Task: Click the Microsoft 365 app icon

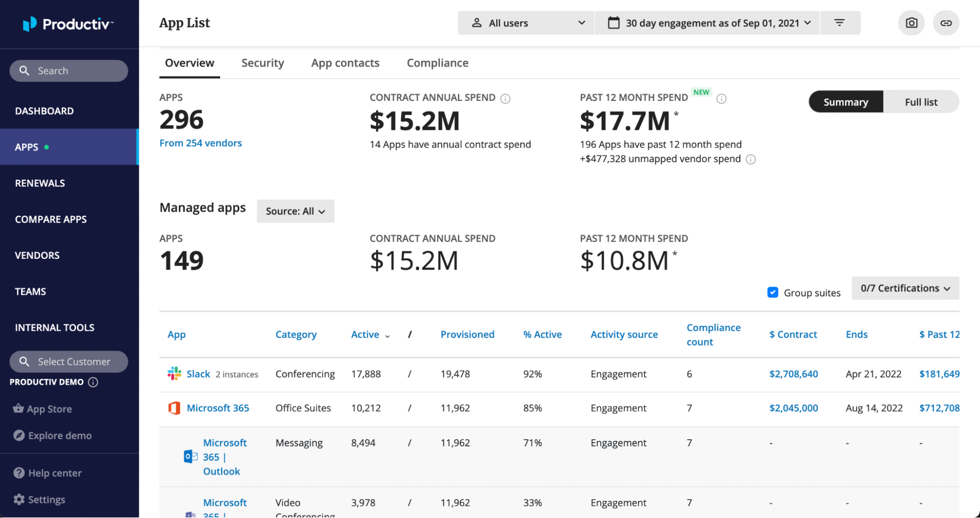Action: coord(173,408)
